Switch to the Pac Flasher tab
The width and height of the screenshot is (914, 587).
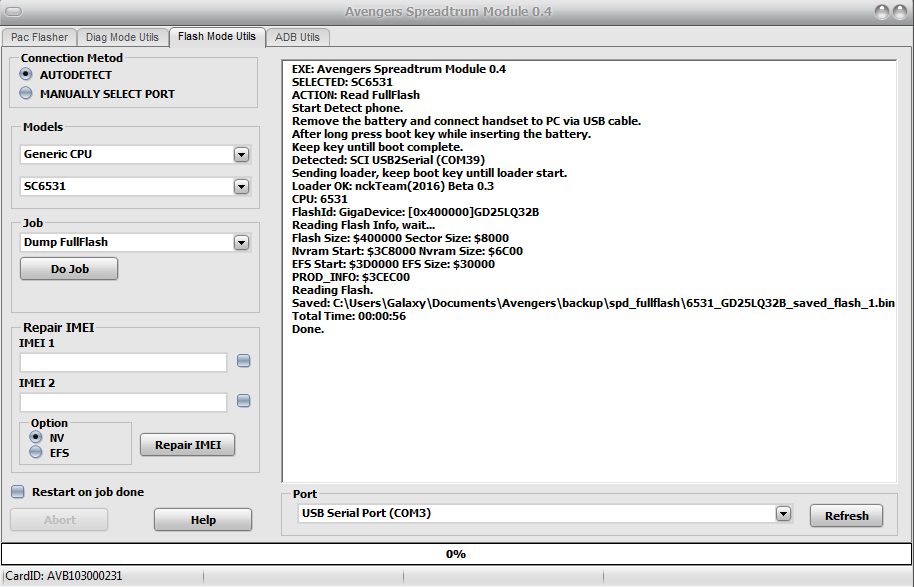pyautogui.click(x=39, y=37)
